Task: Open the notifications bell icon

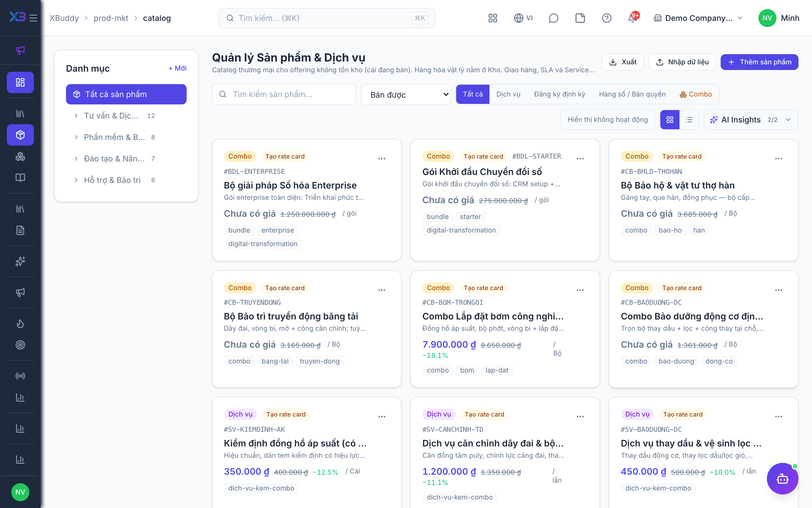Action: [633, 18]
